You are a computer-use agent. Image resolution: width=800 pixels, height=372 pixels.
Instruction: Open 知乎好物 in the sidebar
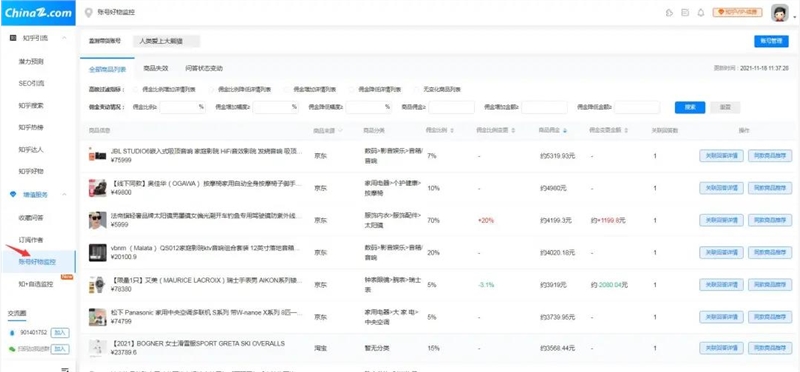coord(31,171)
